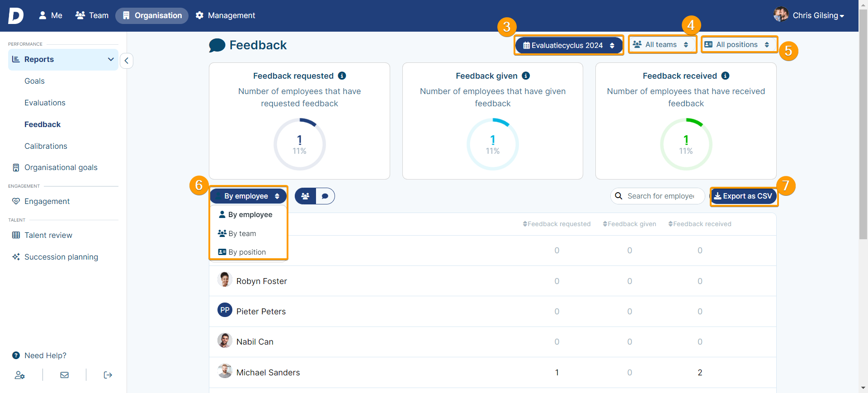Click Robyn Foster avatar

pos(225,279)
